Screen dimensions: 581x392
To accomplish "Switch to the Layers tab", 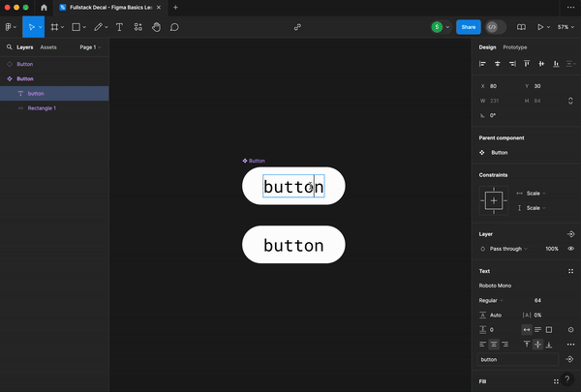I will pos(25,47).
